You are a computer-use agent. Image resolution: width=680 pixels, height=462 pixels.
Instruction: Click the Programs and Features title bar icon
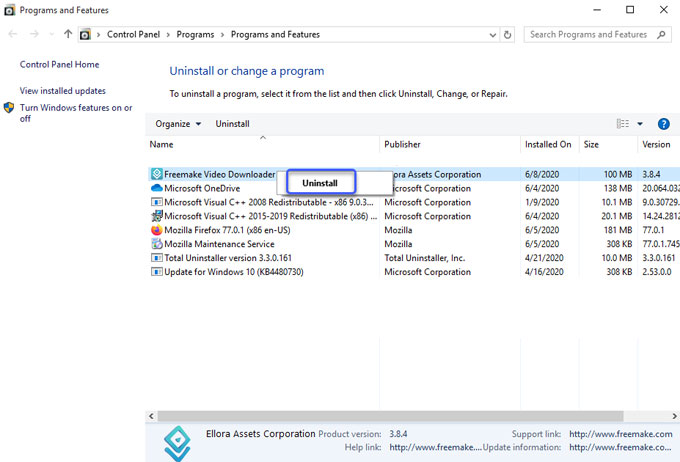(x=9, y=10)
